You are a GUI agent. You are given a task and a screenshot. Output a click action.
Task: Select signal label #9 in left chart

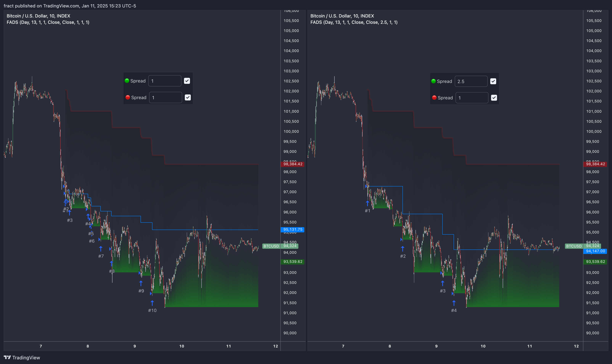[141, 291]
